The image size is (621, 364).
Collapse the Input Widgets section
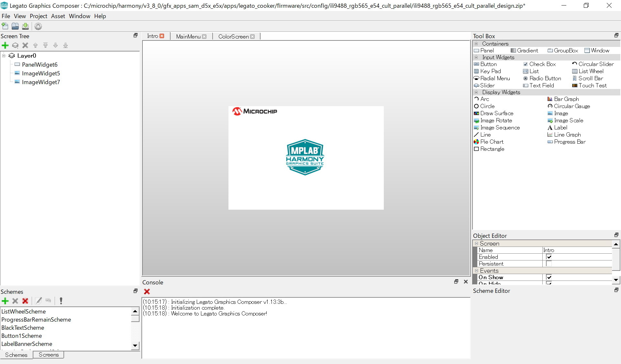(x=476, y=57)
